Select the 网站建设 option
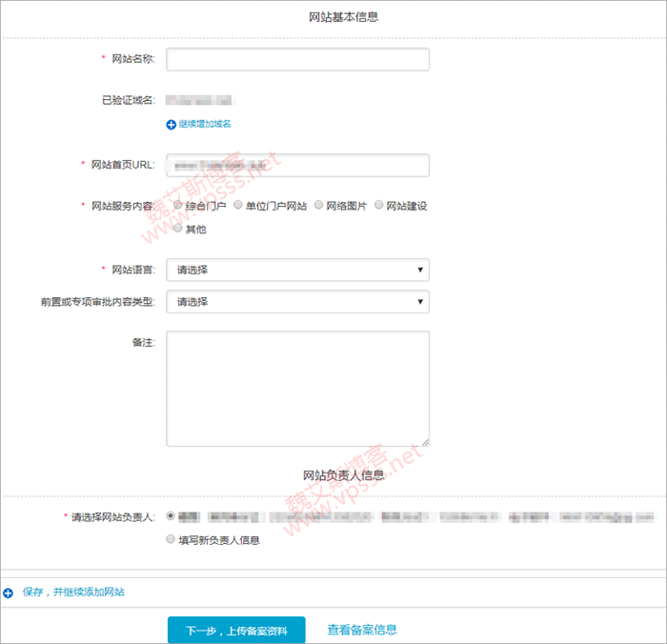The image size is (667, 644). pos(379,205)
